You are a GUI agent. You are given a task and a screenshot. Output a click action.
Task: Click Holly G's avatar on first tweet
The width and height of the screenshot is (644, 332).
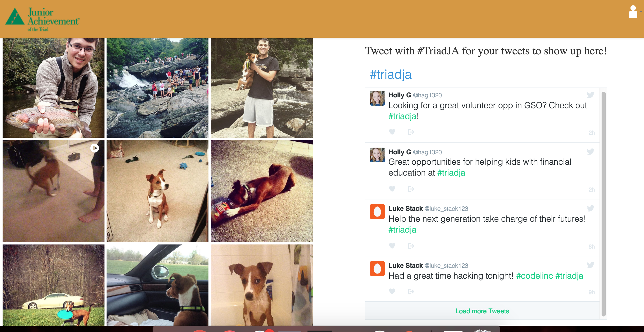[377, 98]
